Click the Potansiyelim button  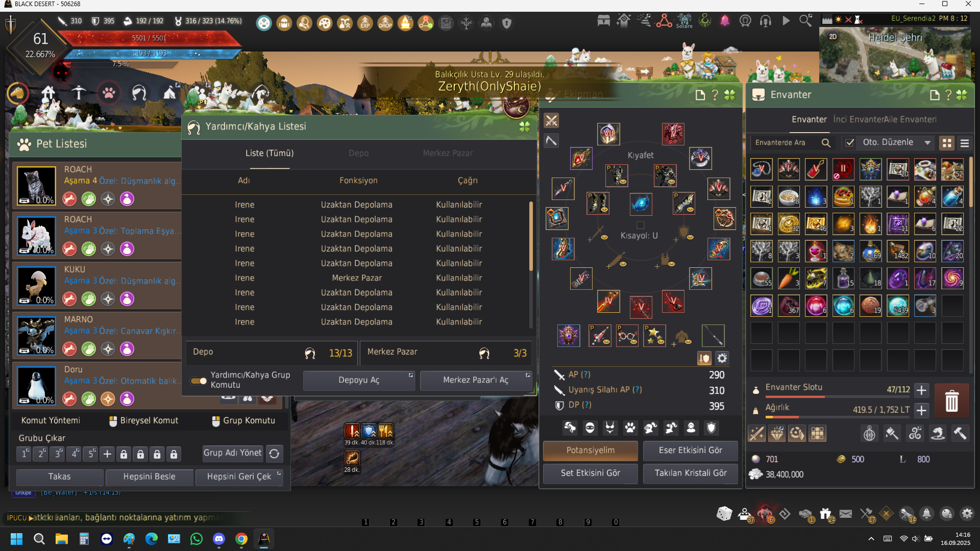591,451
